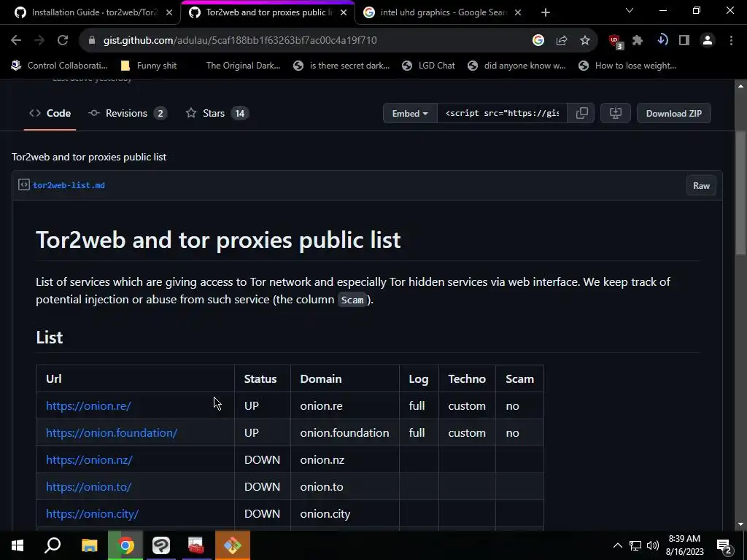Click the Chrome taskbar icon
This screenshot has width=747, height=560.
point(125,545)
